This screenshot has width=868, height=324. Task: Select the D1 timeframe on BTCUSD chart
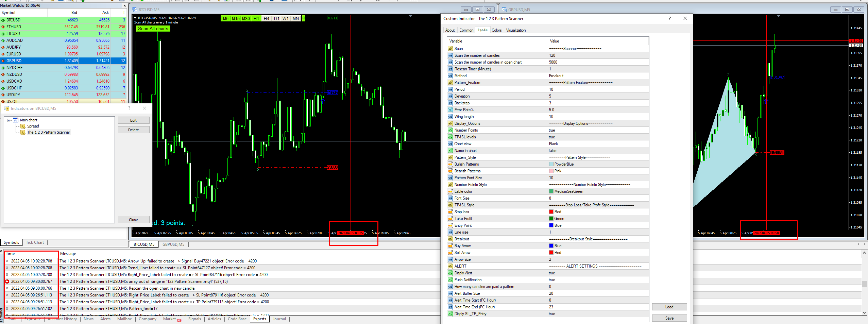pyautogui.click(x=276, y=19)
